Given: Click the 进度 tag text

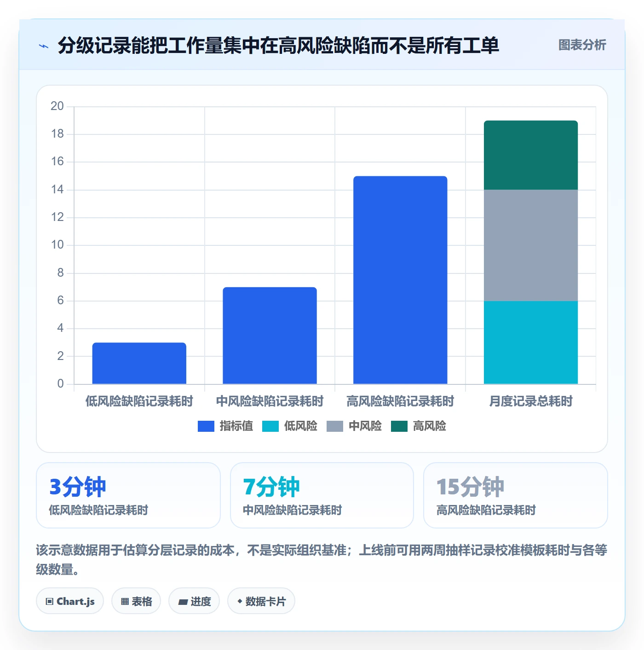Looking at the screenshot, I should pyautogui.click(x=201, y=601).
